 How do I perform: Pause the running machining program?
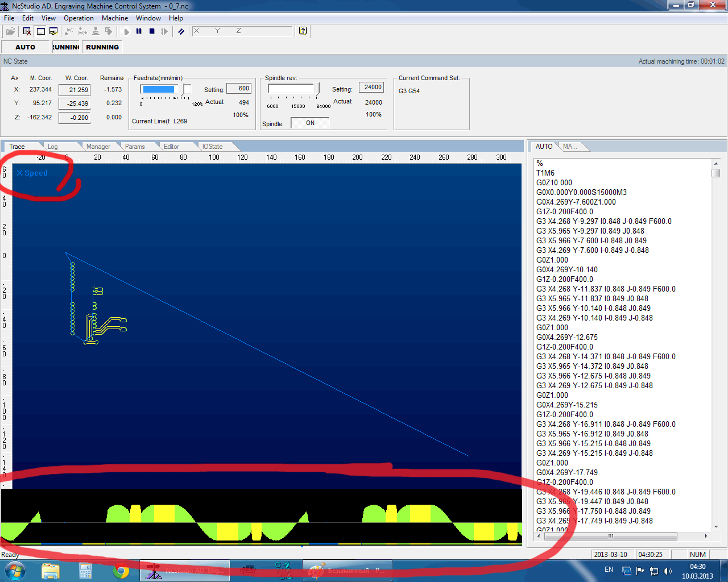coord(139,31)
